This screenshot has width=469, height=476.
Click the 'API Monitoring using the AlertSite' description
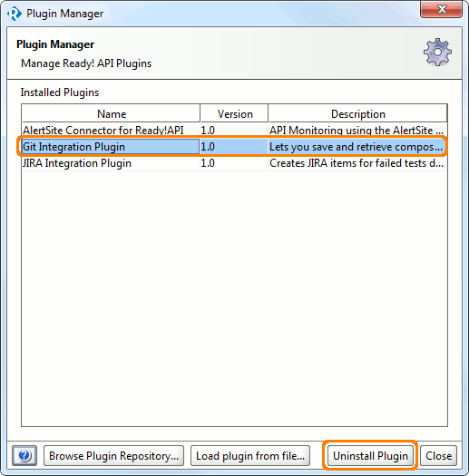[x=357, y=131]
